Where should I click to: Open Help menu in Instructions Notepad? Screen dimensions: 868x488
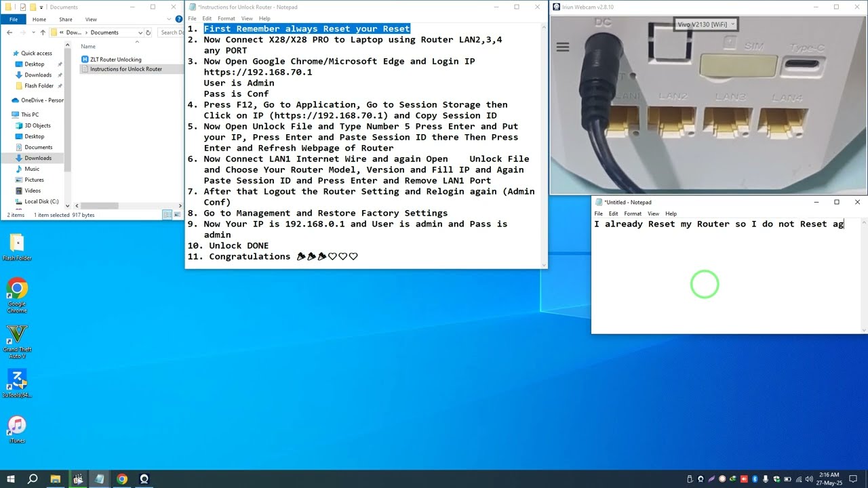coord(264,18)
